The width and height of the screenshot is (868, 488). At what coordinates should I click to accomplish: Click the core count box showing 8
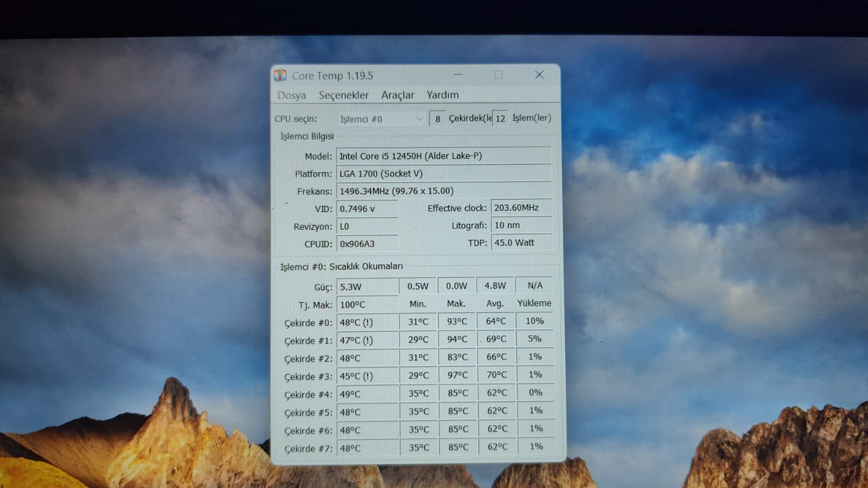(437, 119)
